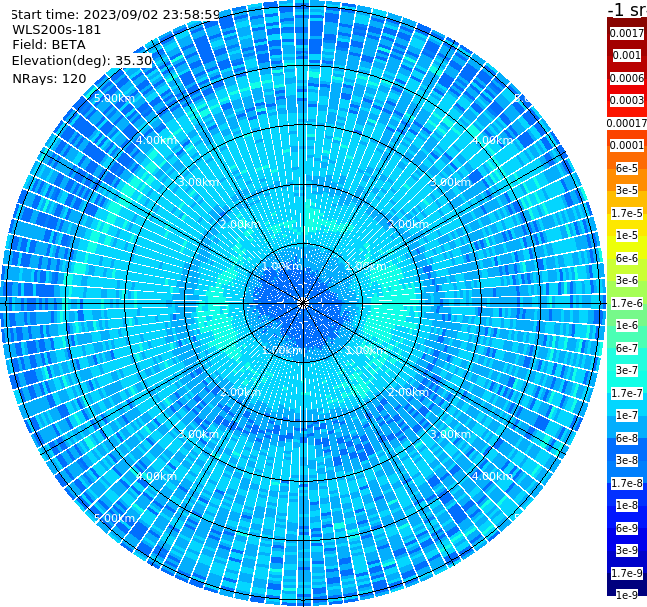Click the Field: BETA label
The image size is (647, 607).
49,45
